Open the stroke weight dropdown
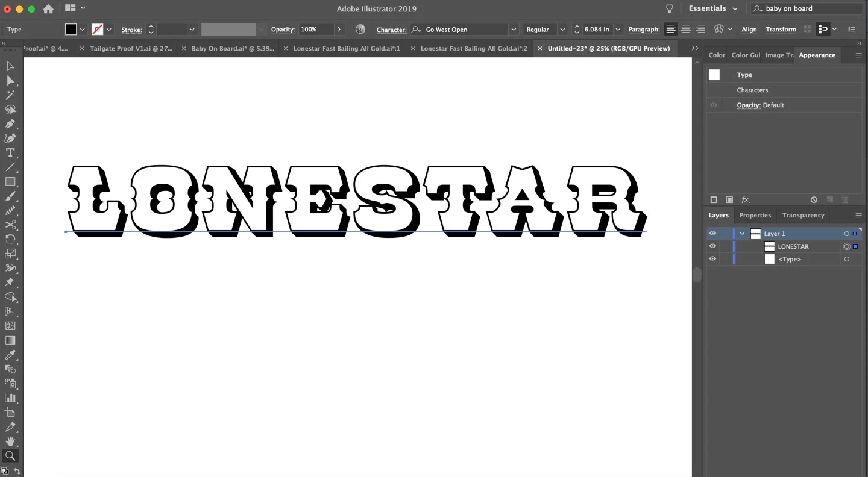Screen dimensions: 868x477 [192, 29]
